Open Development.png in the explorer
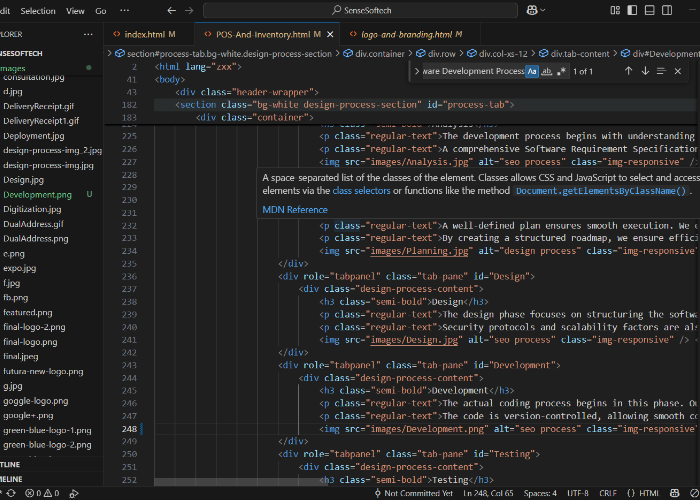This screenshot has width=700, height=500. coord(38,195)
